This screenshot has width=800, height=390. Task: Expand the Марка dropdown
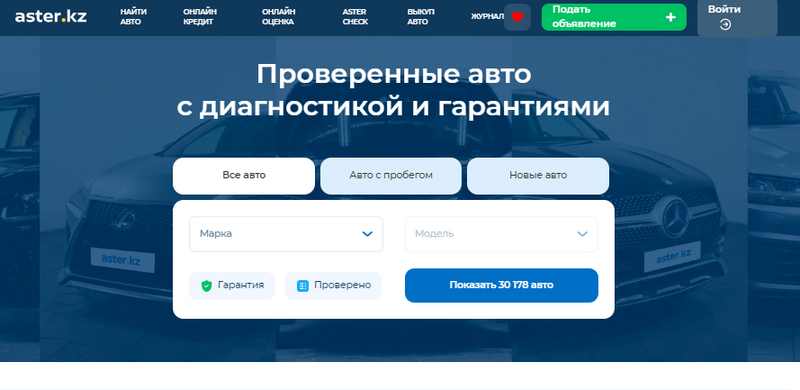pos(286,234)
